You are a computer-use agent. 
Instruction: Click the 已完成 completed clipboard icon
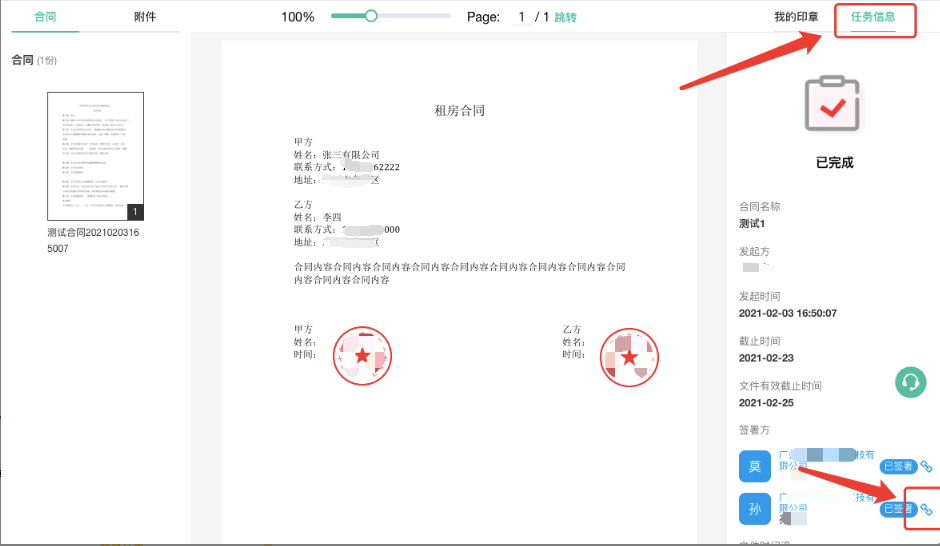click(x=834, y=104)
